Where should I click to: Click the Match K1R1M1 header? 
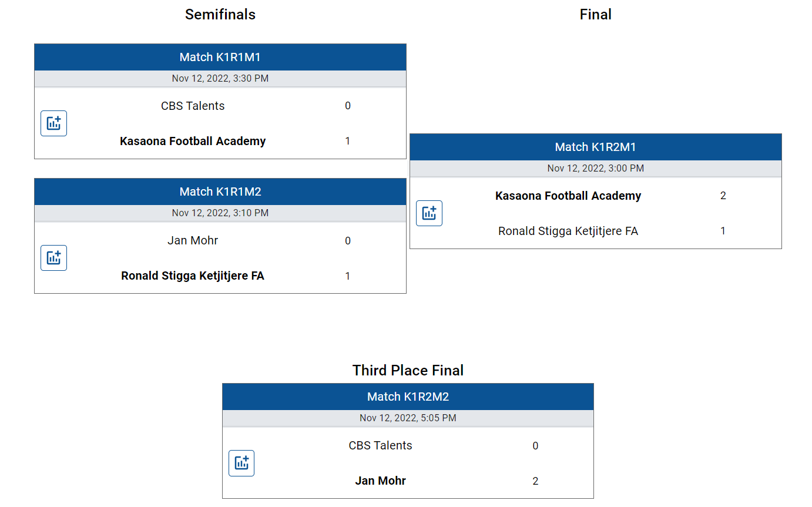click(220, 57)
